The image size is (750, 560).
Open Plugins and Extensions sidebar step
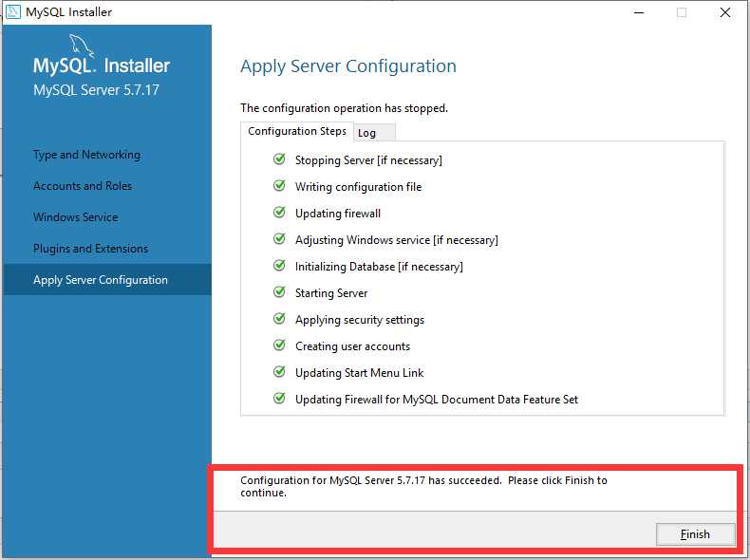tap(90, 249)
